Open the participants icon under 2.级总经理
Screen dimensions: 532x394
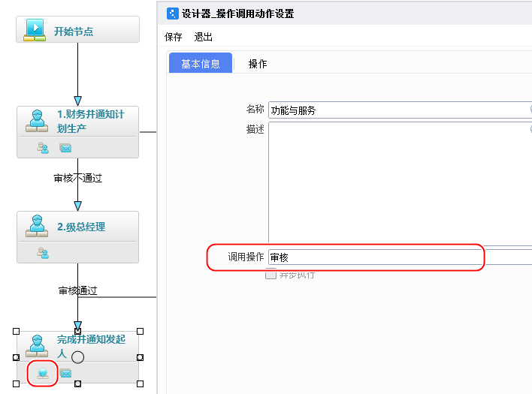(43, 253)
